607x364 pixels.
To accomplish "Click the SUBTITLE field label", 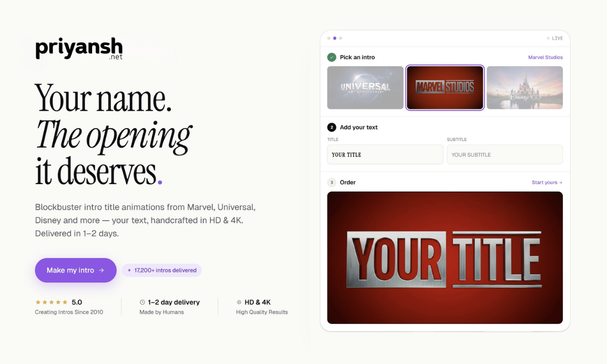I will click(x=457, y=140).
